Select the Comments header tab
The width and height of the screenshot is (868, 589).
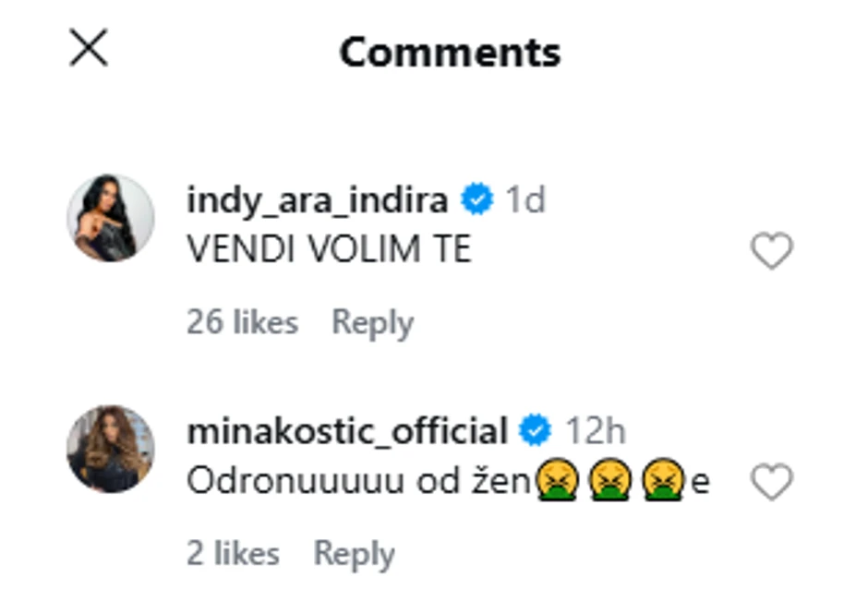pos(450,50)
